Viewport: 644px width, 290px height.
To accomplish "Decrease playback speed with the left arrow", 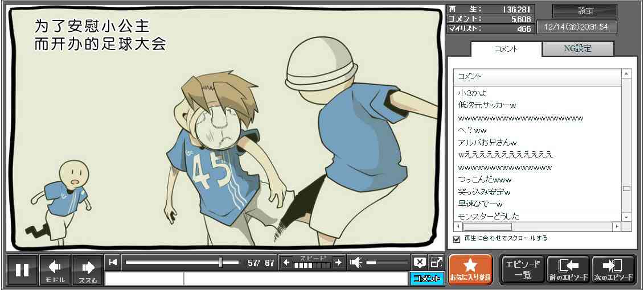I will [286, 262].
